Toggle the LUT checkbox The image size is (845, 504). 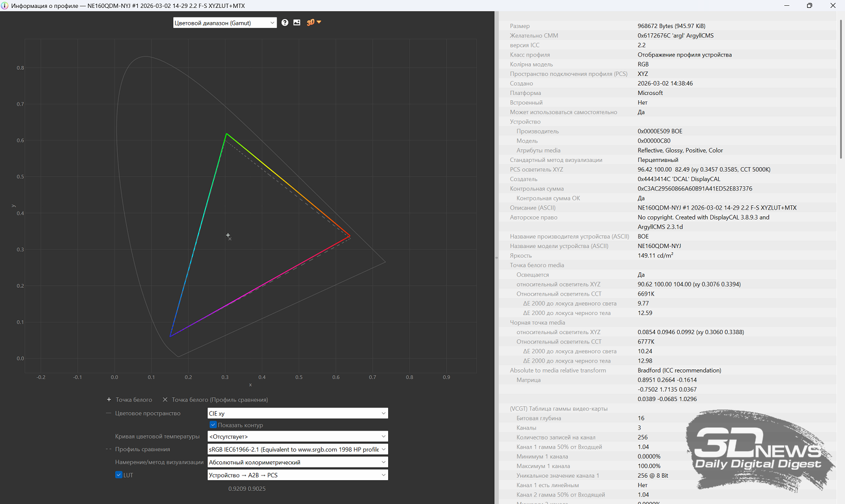pyautogui.click(x=119, y=475)
